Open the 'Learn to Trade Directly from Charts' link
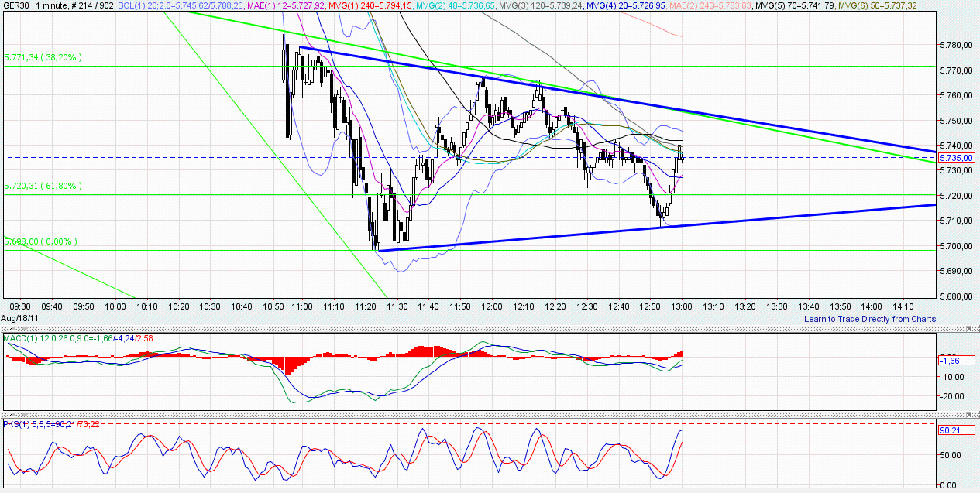The width and height of the screenshot is (980, 493). [870, 319]
